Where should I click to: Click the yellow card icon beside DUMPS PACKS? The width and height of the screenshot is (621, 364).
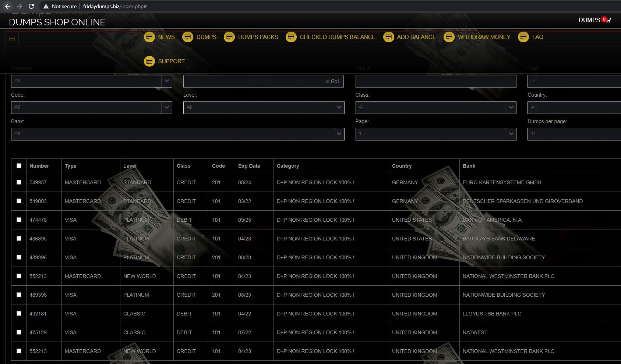click(229, 37)
